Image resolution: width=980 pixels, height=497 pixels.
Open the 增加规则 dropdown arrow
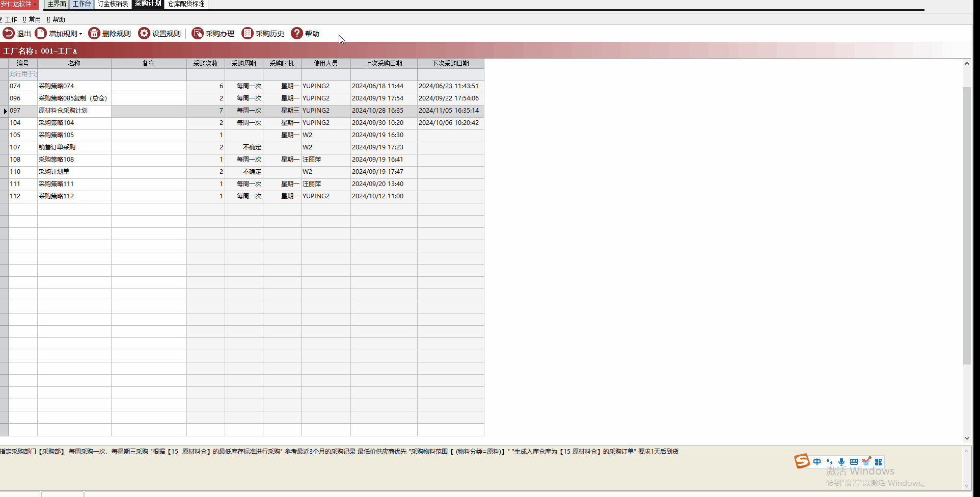(x=80, y=34)
